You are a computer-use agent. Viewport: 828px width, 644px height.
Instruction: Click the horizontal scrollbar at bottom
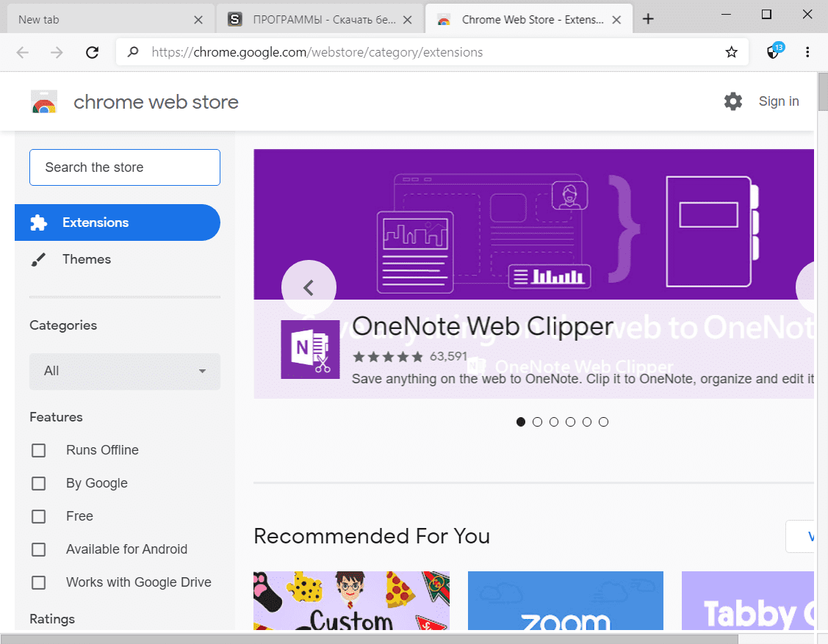[369, 640]
